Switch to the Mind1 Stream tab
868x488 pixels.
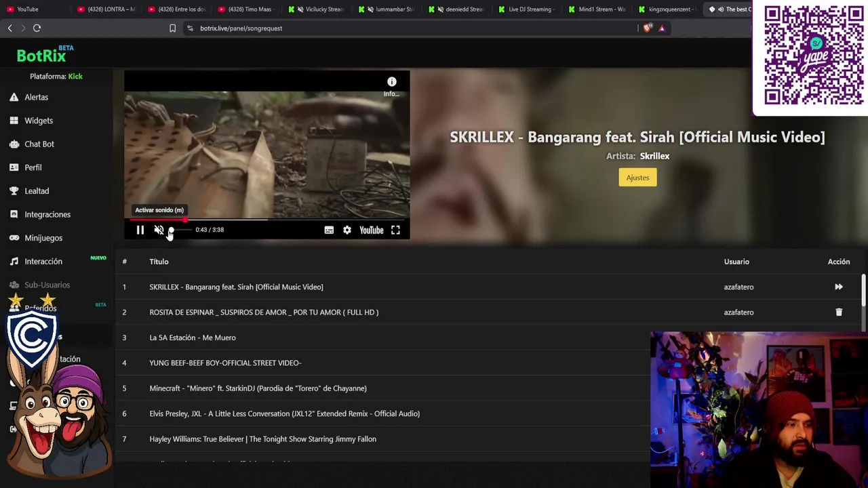coord(597,9)
